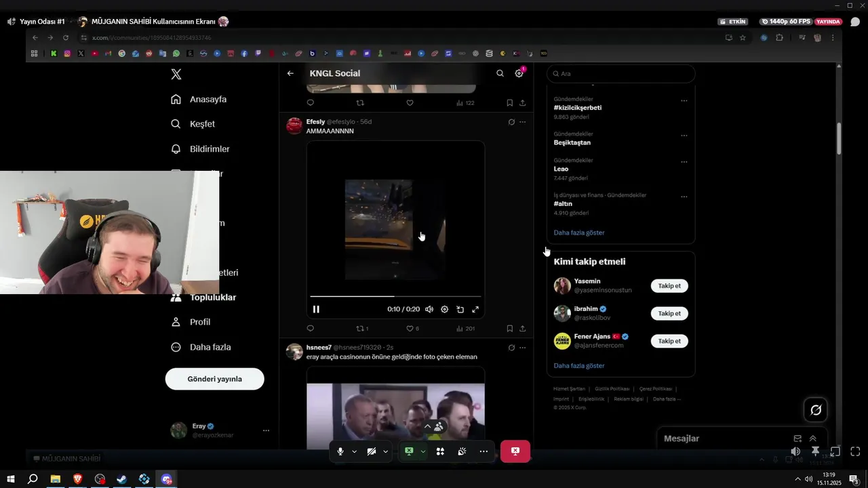Screen dimensions: 868x488
Task: Compose new message in Mesajlar panel
Action: (797, 439)
